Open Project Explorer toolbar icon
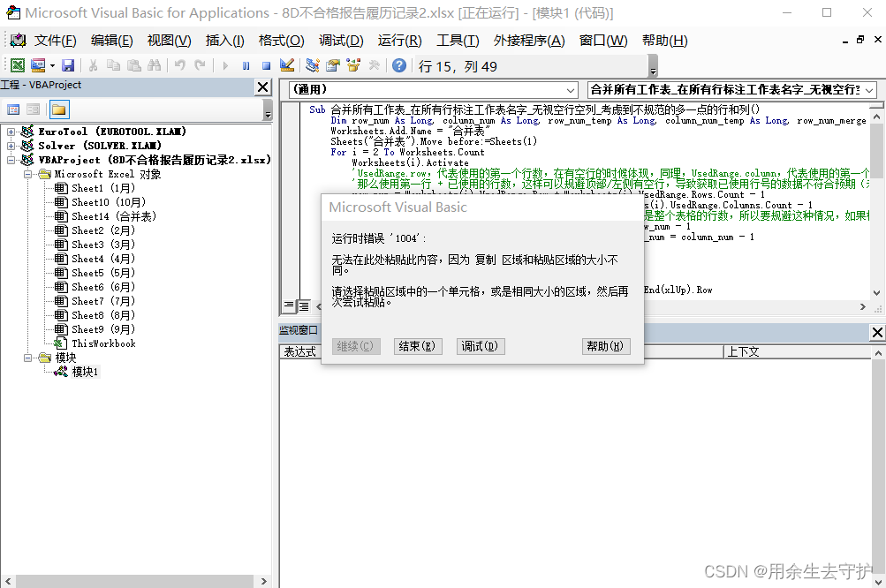 (313, 65)
